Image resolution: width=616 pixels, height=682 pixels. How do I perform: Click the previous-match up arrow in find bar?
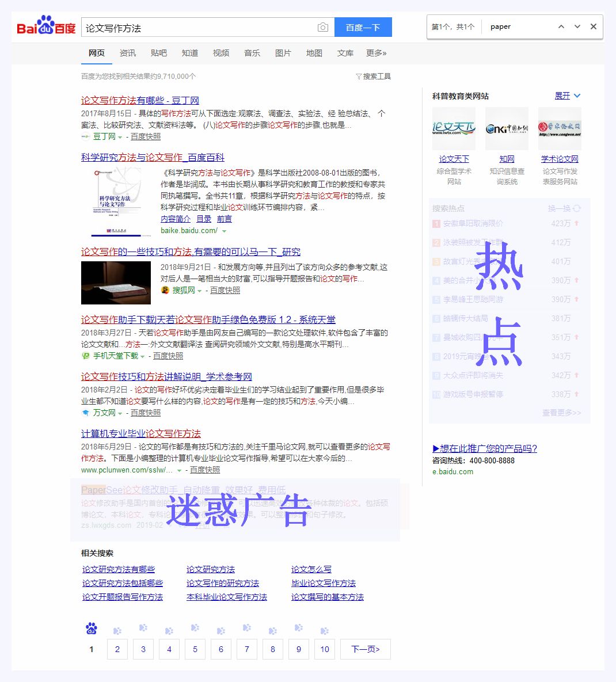point(561,26)
